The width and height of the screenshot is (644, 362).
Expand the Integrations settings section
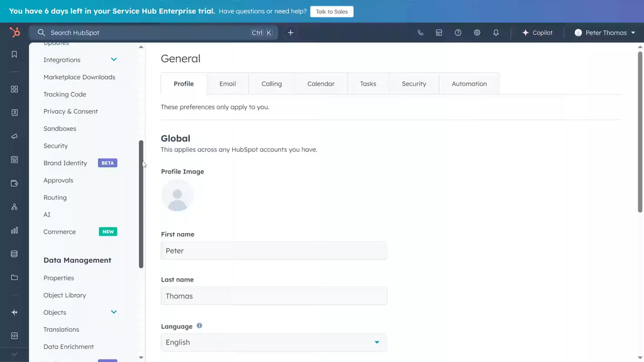(114, 60)
